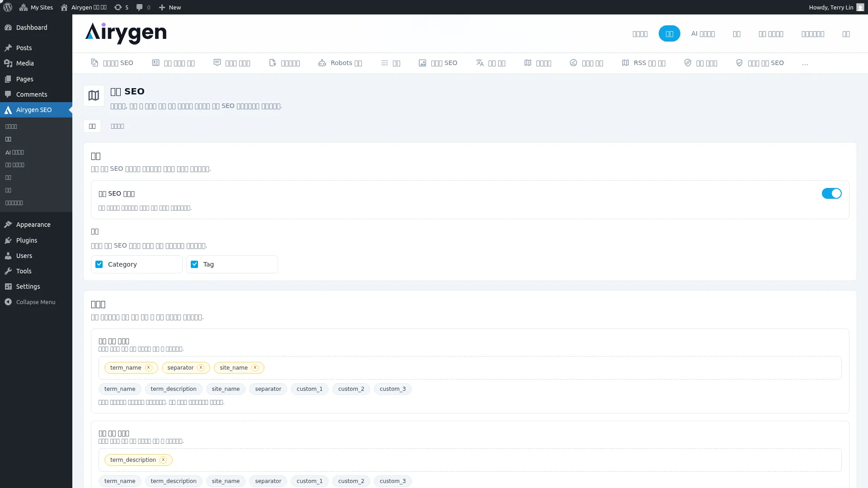Go to Dashboard in the sidebar

[36, 28]
